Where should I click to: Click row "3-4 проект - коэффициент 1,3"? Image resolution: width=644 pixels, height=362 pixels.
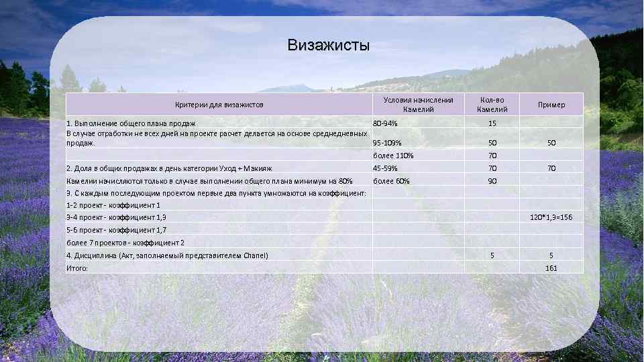point(116,217)
